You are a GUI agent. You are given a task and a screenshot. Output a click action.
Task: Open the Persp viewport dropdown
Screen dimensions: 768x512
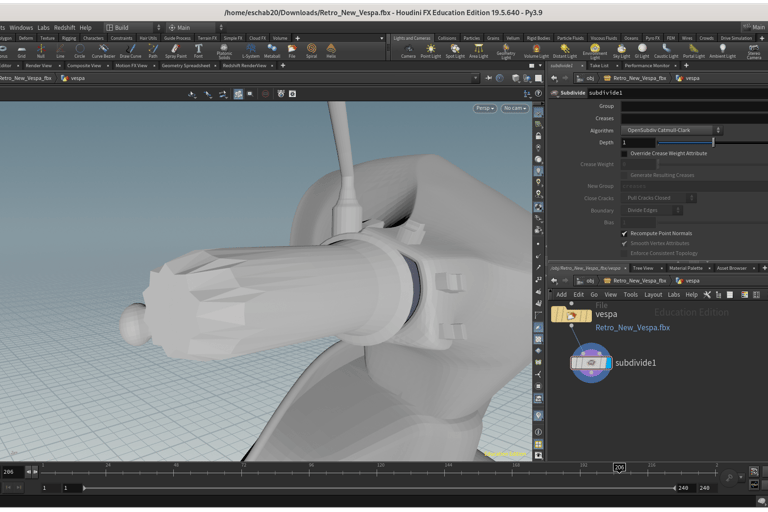click(485, 108)
